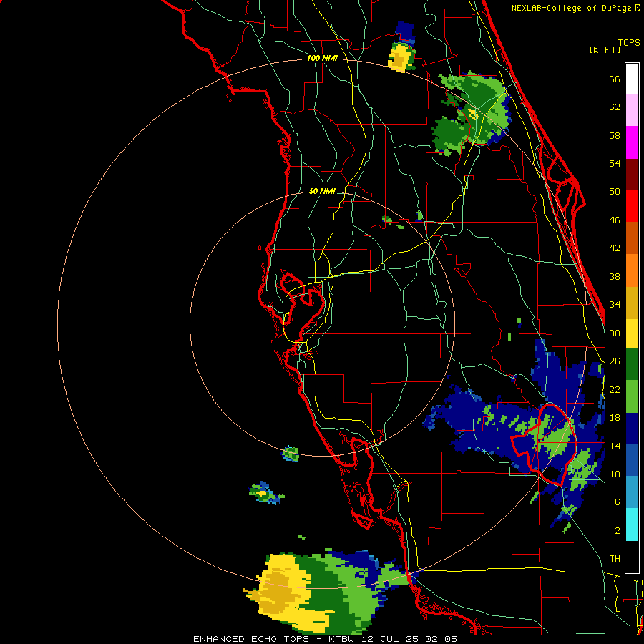Click the 30 legend value

pos(615,333)
